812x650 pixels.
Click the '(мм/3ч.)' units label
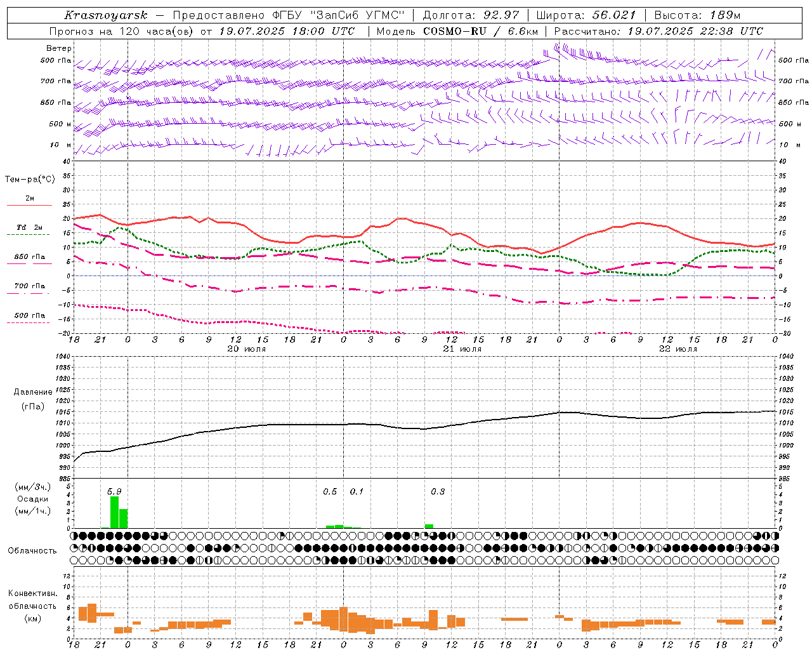32,487
